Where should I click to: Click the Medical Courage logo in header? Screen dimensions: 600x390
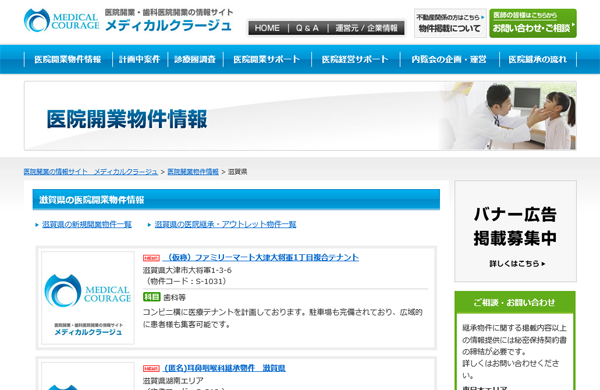(x=62, y=21)
